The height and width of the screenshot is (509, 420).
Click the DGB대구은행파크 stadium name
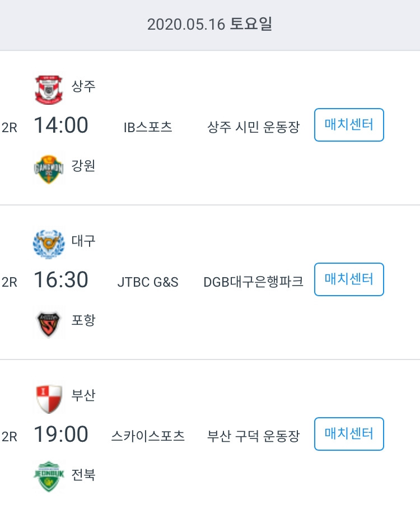click(x=253, y=282)
